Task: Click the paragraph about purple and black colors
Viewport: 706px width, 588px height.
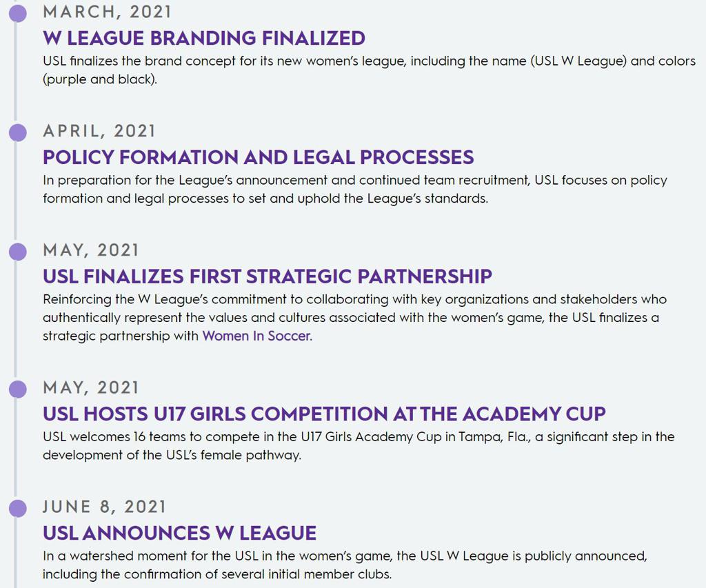Action: tap(368, 70)
